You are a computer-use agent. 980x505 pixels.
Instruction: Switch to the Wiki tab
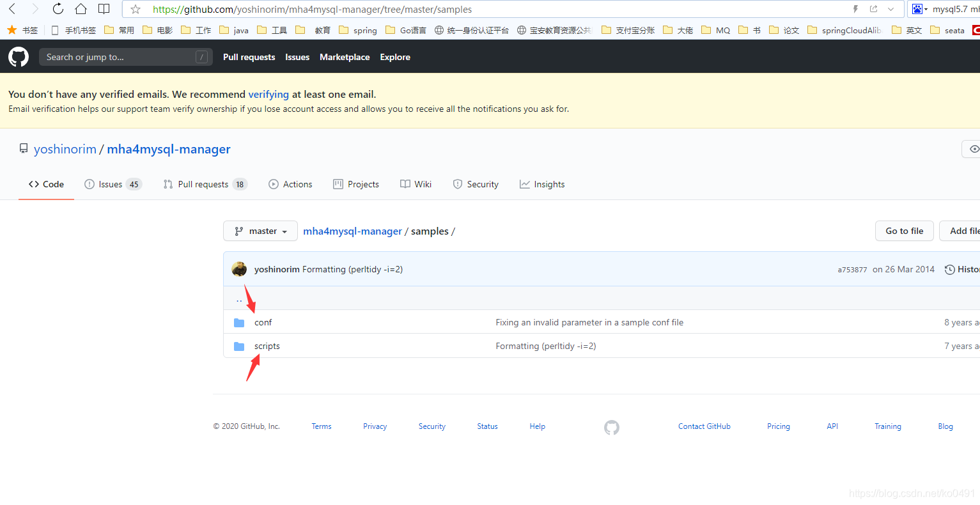click(x=416, y=184)
